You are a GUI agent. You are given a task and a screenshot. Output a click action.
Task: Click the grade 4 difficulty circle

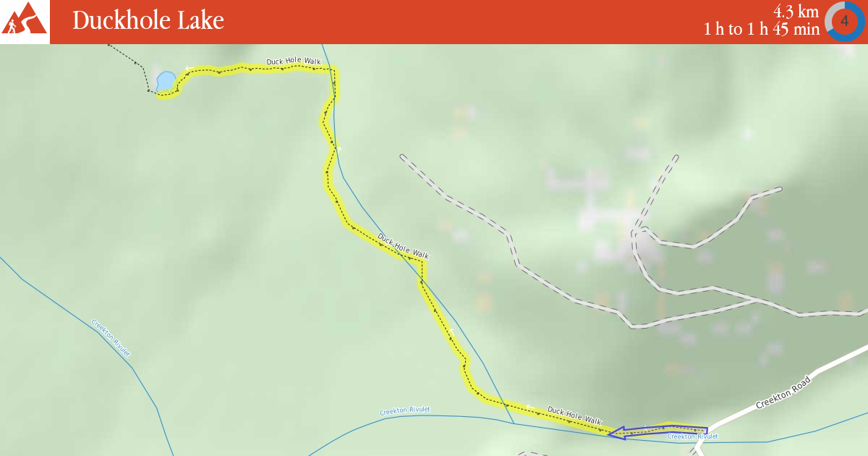pos(844,21)
